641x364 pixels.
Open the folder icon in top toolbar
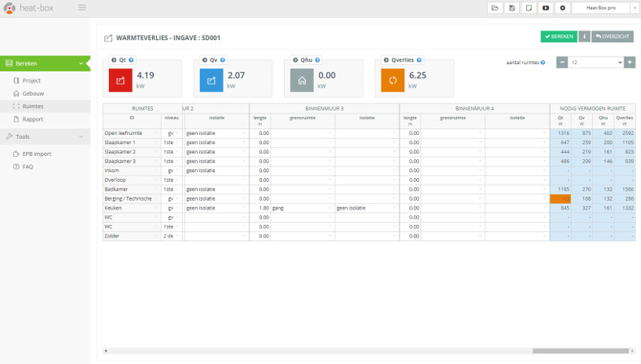(495, 8)
